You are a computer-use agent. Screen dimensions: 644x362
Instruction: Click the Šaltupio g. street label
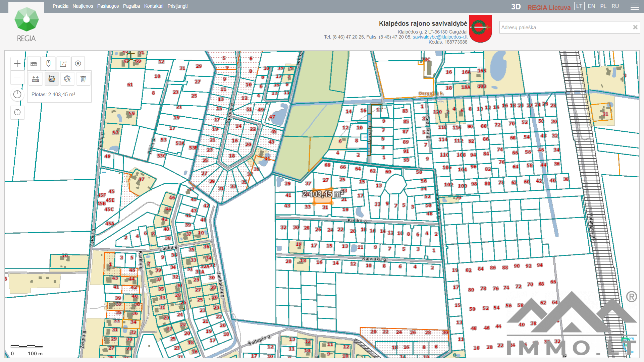(x=259, y=340)
